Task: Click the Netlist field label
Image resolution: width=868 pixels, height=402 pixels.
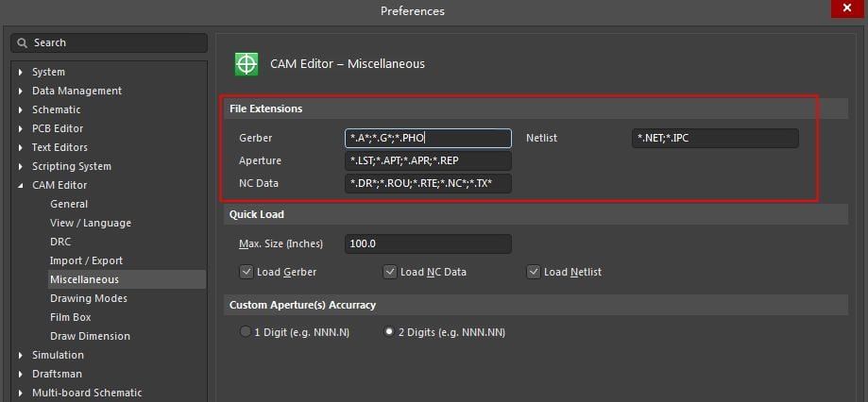Action: coord(541,138)
